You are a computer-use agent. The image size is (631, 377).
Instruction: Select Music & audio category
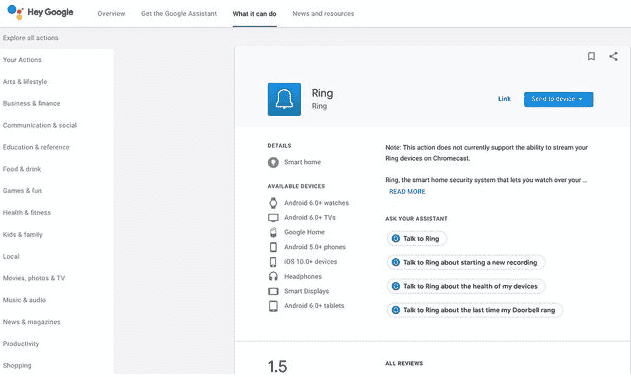coord(24,300)
